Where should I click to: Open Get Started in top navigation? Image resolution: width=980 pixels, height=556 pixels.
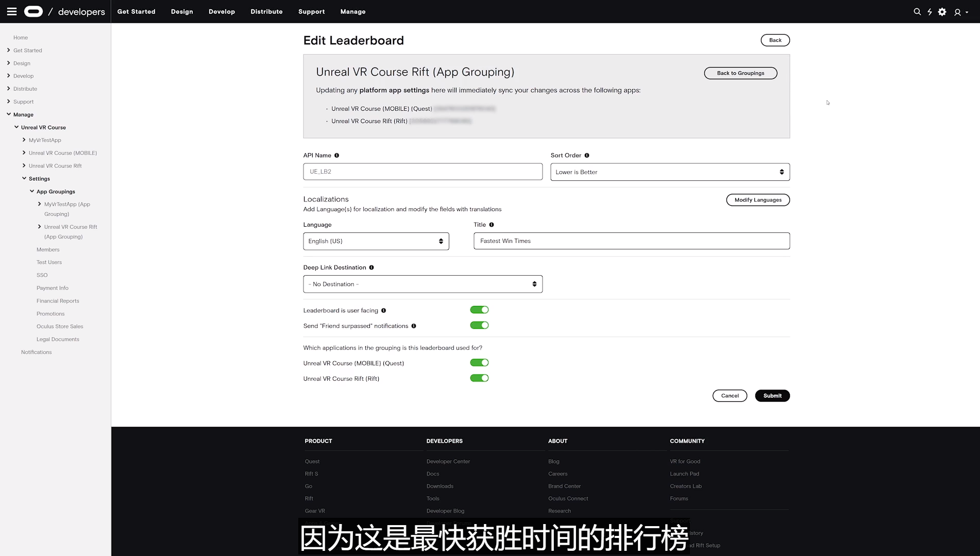pos(136,11)
